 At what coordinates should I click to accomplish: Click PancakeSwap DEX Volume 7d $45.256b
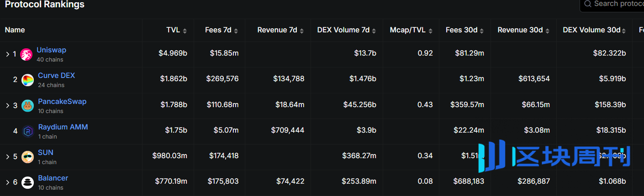tap(360, 105)
